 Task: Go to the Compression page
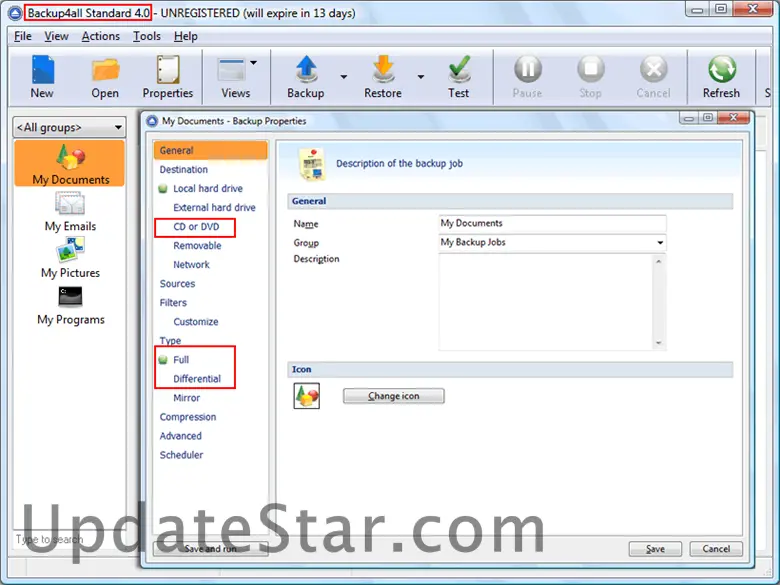click(x=188, y=417)
